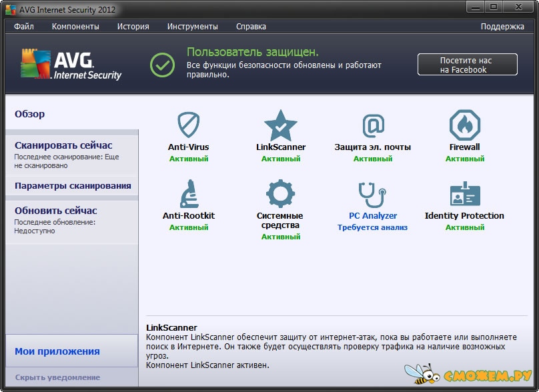
Task: Click the Активный status under Anti-Virus
Action: (x=189, y=159)
